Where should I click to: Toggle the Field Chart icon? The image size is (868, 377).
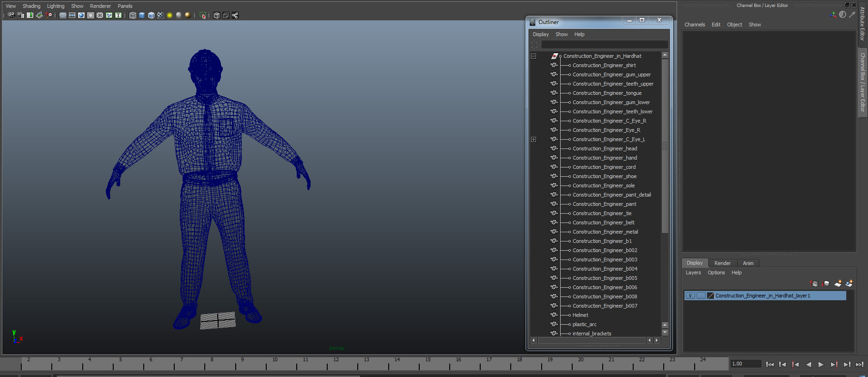tap(100, 15)
